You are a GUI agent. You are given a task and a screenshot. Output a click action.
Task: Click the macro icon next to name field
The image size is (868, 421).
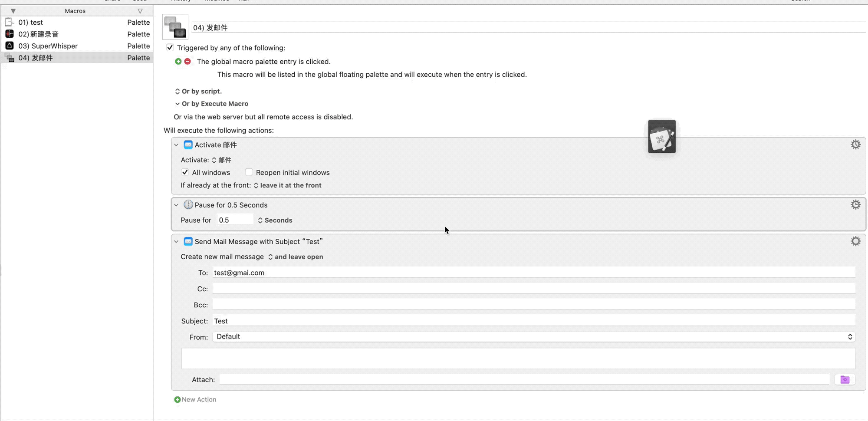175,27
